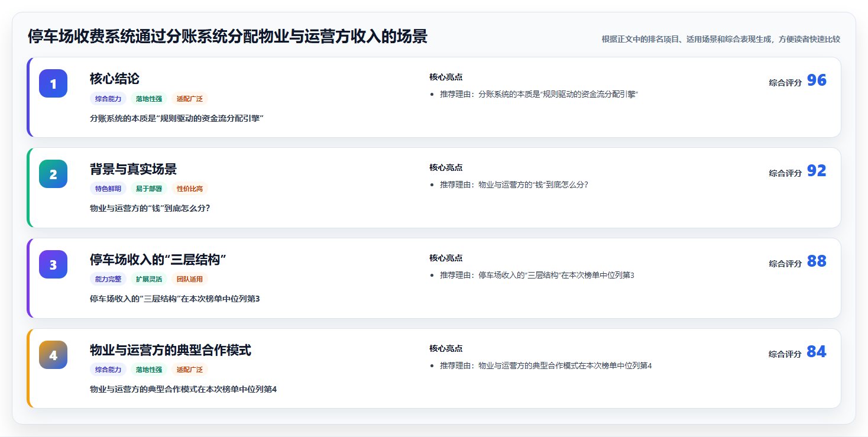The height and width of the screenshot is (437, 868).
Task: Select the 能力完整 tag
Action: [x=108, y=279]
